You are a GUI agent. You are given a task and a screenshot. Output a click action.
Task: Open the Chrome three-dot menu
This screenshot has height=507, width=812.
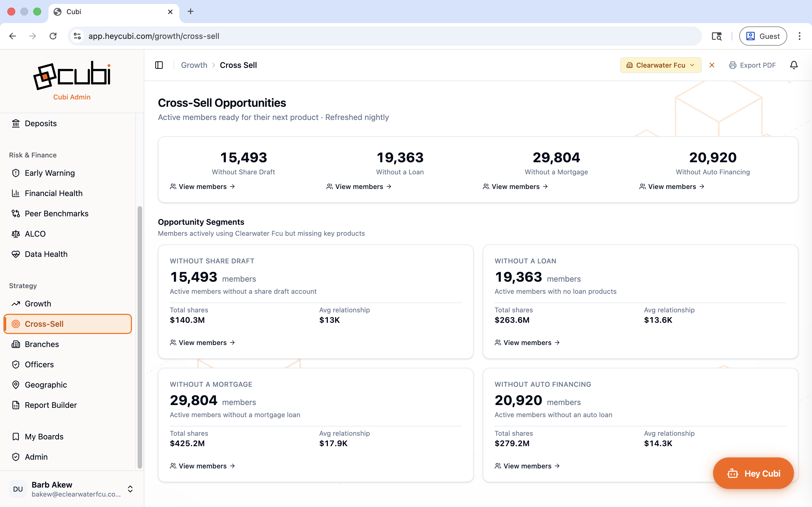coord(799,36)
